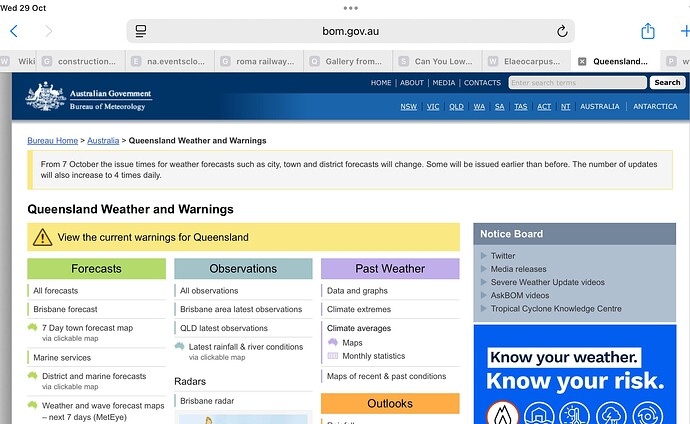Open the page reader menu icon
The height and width of the screenshot is (424, 690).
click(141, 31)
